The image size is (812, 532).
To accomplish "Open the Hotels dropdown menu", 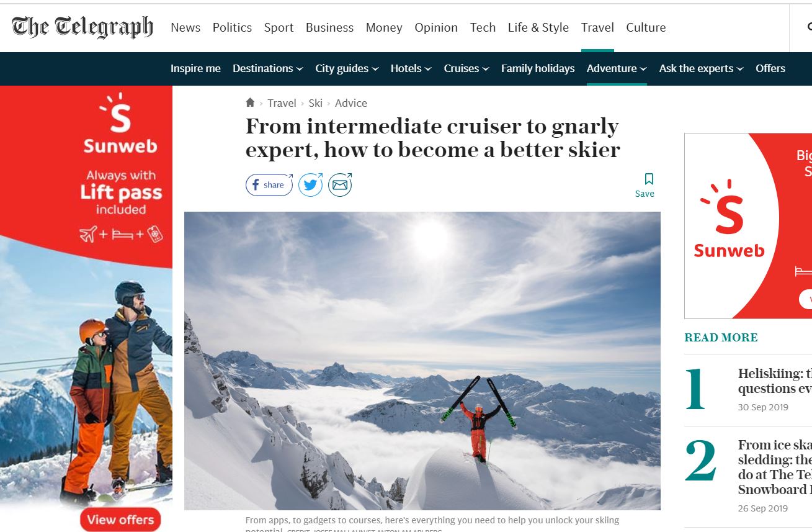I will (411, 68).
